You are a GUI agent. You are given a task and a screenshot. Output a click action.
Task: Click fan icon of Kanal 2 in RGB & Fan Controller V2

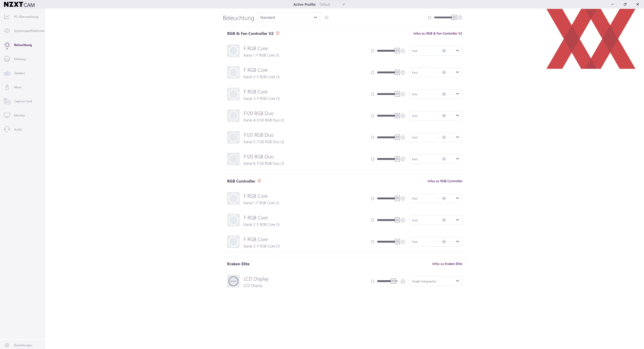pos(233,72)
